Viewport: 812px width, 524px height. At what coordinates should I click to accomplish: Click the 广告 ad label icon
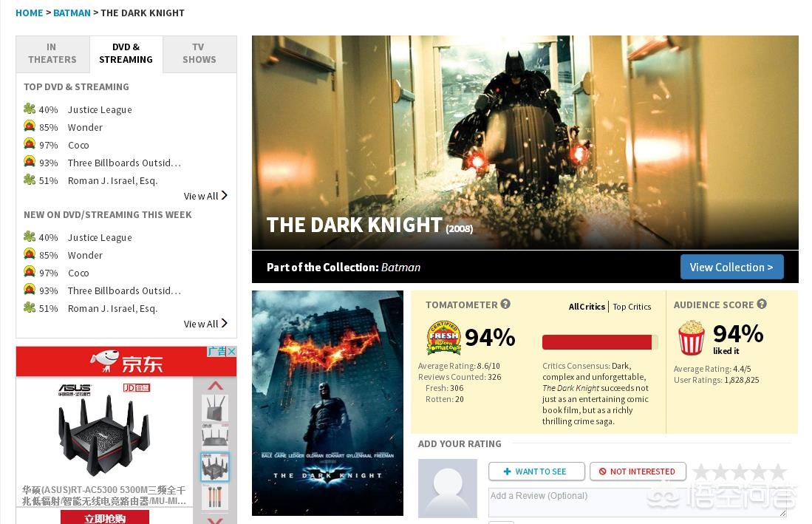click(217, 351)
